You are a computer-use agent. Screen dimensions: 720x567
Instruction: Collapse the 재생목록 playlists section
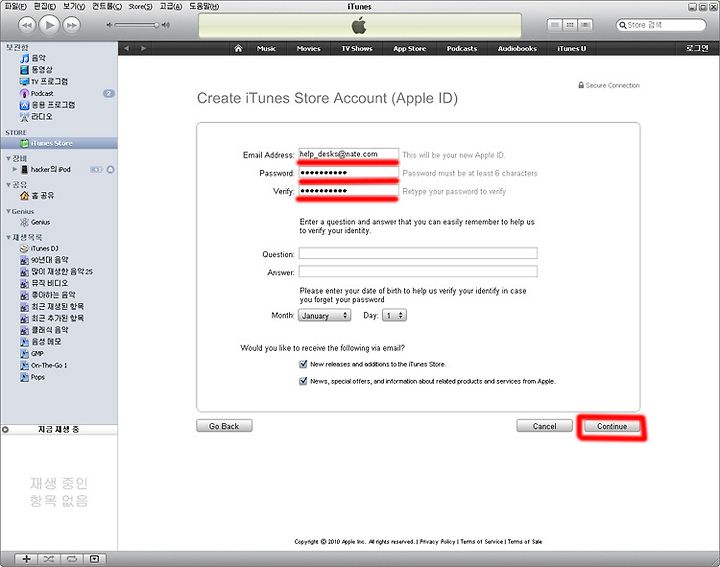[8, 237]
